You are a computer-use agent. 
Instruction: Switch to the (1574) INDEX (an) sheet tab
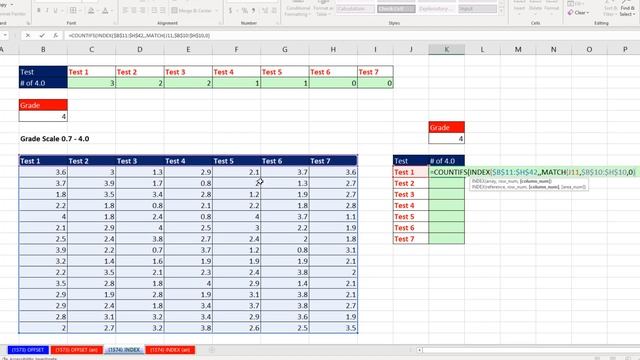pyautogui.click(x=170, y=350)
